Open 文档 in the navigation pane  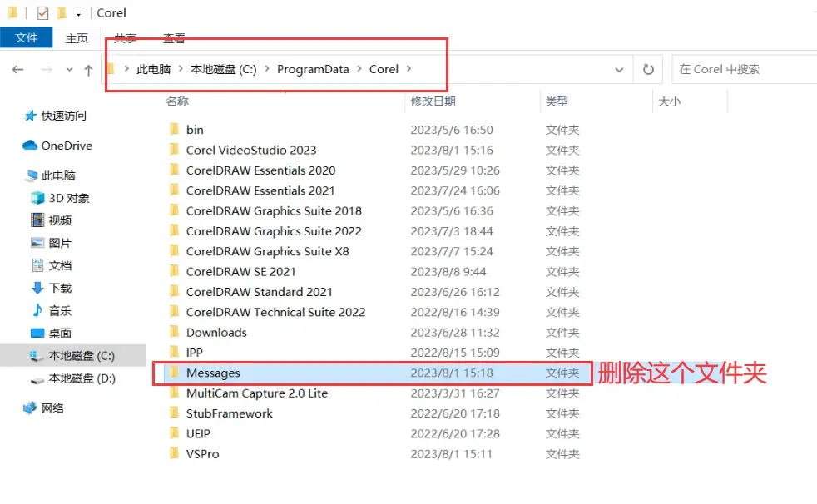click(x=60, y=265)
